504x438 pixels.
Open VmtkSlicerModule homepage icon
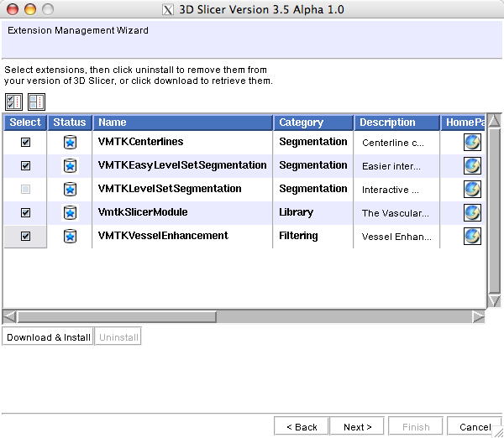click(x=472, y=213)
